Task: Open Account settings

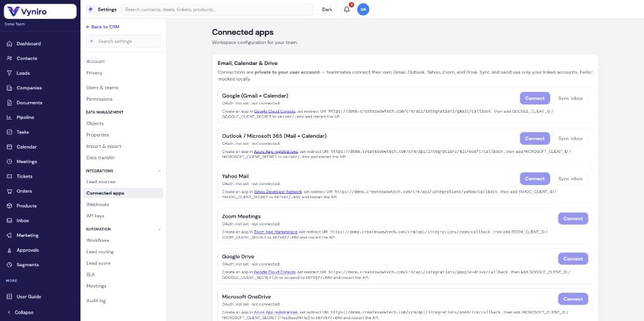Action: [96, 61]
